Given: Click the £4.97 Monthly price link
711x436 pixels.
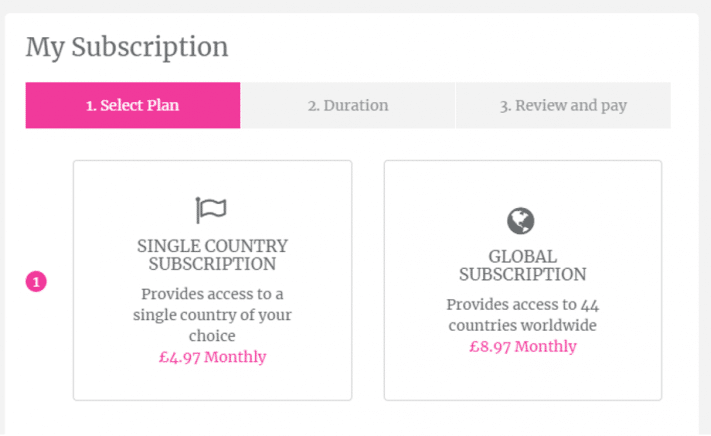Looking at the screenshot, I should coord(212,357).
